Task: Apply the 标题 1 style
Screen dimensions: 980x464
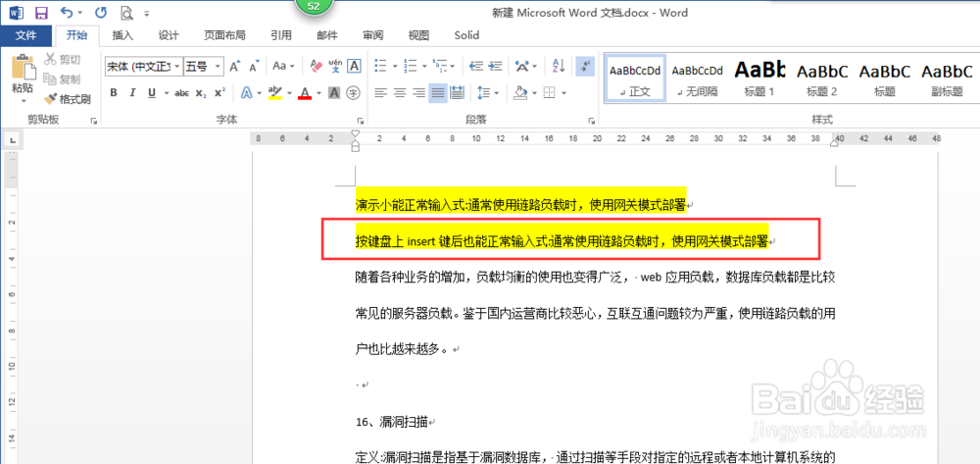Action: click(759, 78)
